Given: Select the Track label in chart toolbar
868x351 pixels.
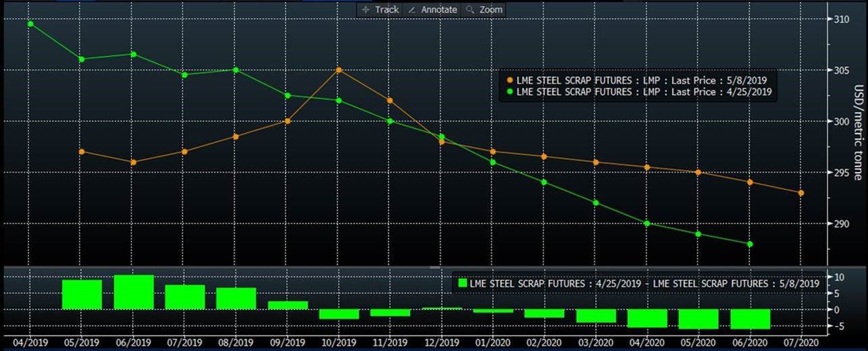Looking at the screenshot, I should [x=387, y=9].
